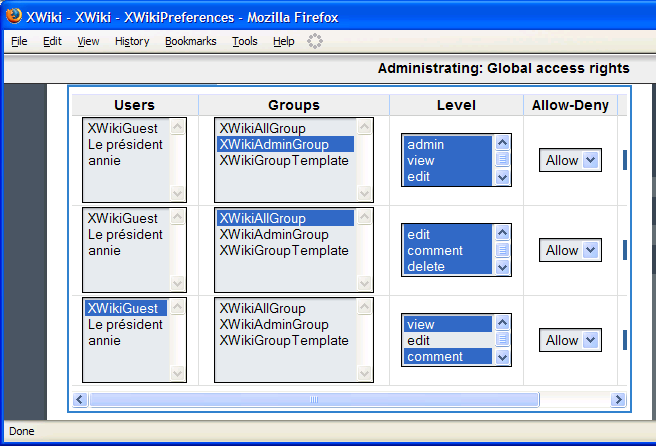656x446 pixels.
Task: Select view in third row Level list
Action: tap(448, 324)
